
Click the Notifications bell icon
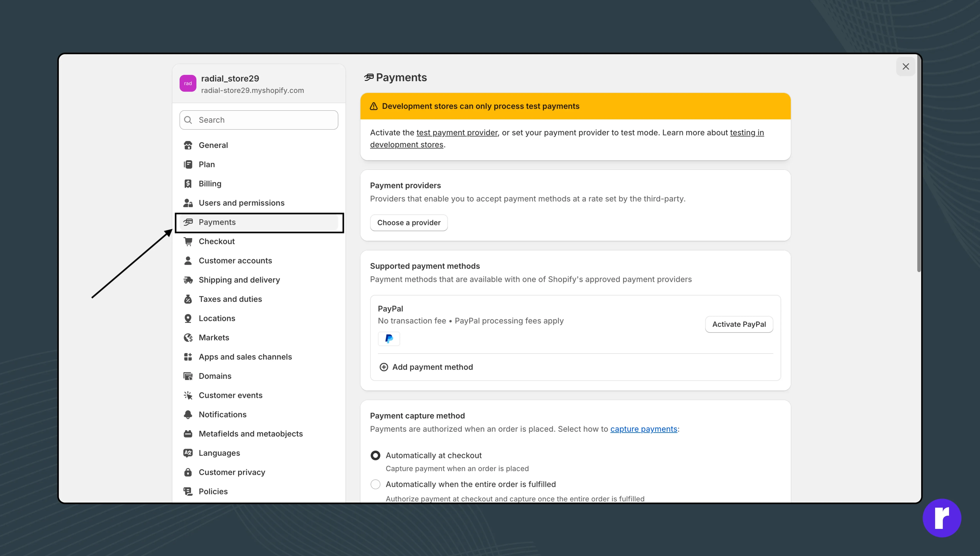coord(188,414)
